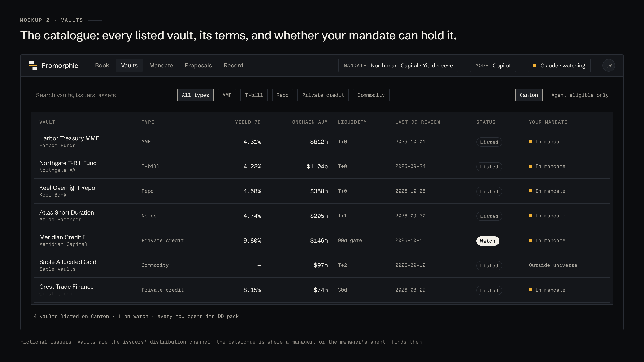Filter vaults by T-bill type
Viewport: 644px width, 362px height.
click(254, 95)
